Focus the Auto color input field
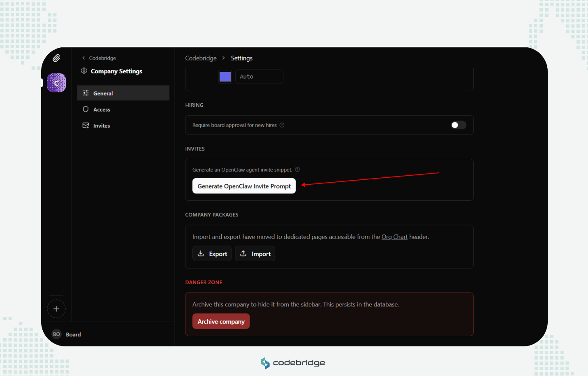The width and height of the screenshot is (588, 376). (259, 77)
